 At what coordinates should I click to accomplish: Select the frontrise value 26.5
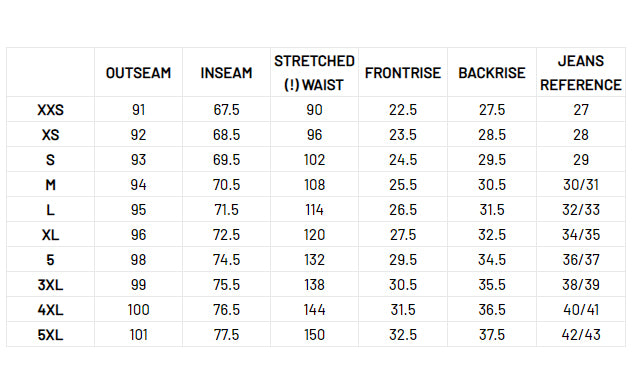coord(402,210)
